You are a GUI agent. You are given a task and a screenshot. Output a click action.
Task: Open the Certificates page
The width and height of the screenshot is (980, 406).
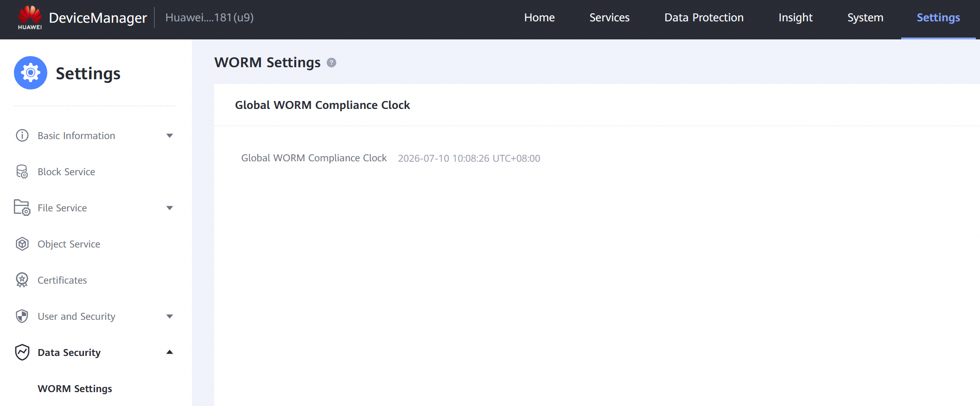pos(62,280)
